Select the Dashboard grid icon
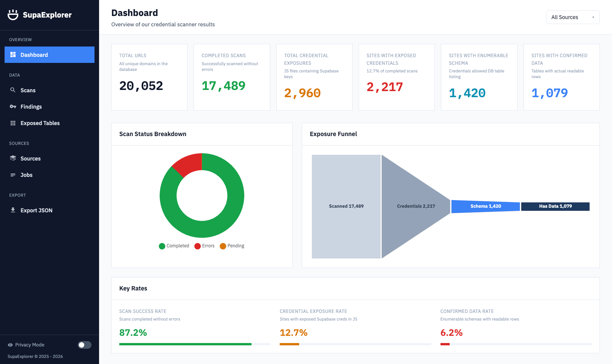The width and height of the screenshot is (612, 364). pos(13,55)
